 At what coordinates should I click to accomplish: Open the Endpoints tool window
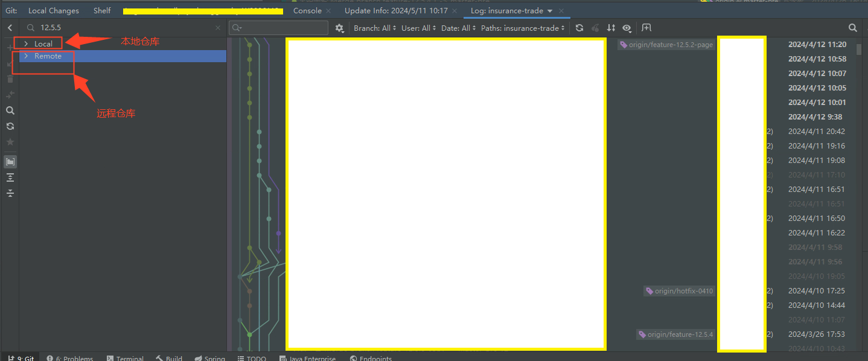(x=371, y=358)
